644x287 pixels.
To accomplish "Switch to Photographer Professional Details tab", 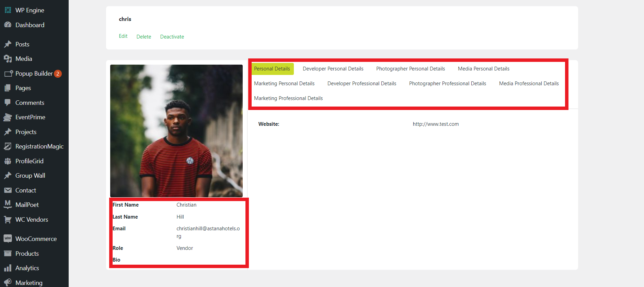I will (448, 84).
